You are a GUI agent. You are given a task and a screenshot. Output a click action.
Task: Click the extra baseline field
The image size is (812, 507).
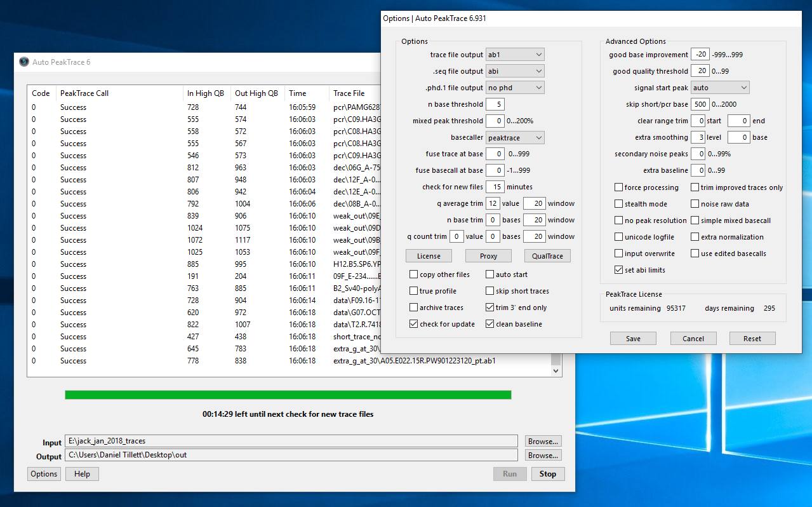pyautogui.click(x=698, y=170)
